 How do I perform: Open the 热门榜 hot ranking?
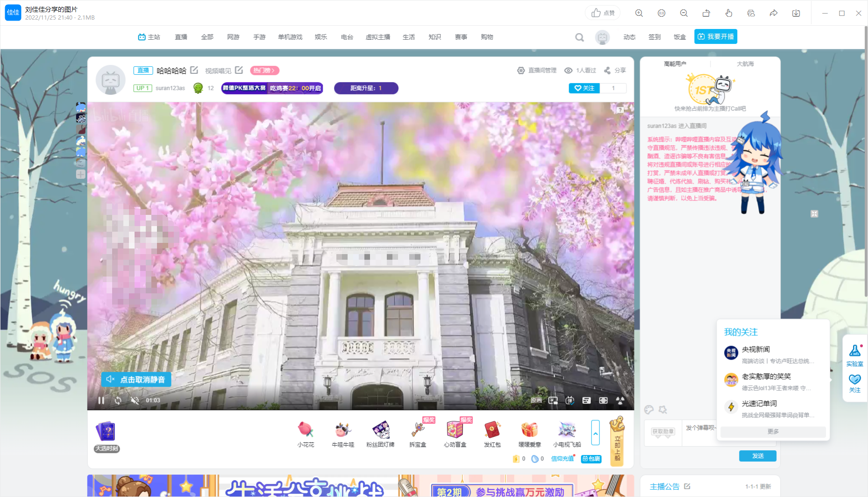264,71
